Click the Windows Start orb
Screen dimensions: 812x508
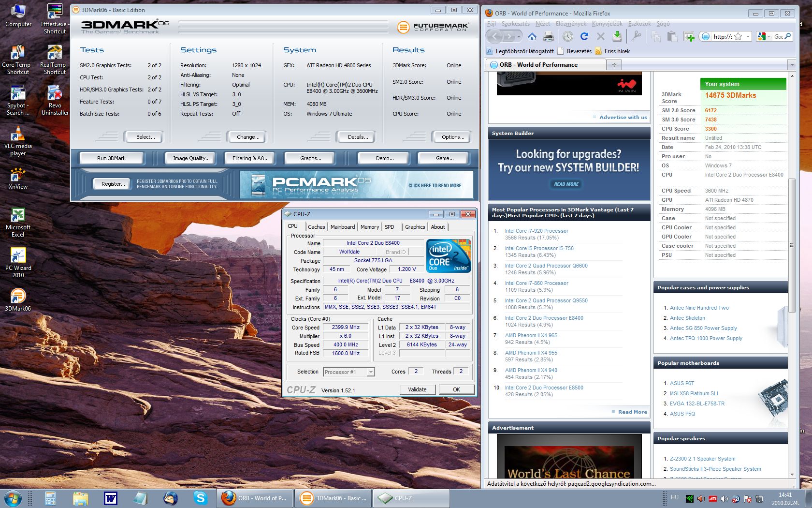[13, 498]
